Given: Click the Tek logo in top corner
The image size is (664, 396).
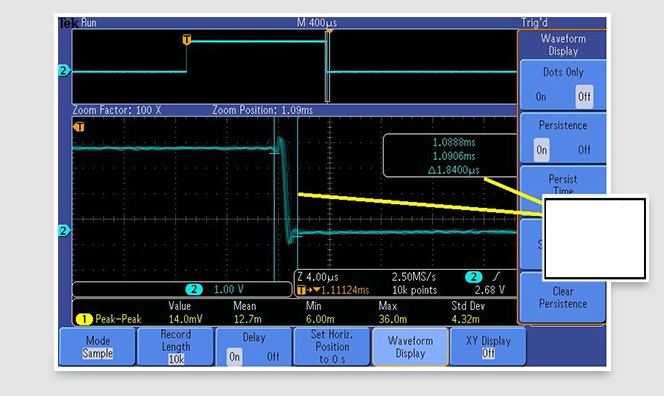Looking at the screenshot, I should 68,23.
